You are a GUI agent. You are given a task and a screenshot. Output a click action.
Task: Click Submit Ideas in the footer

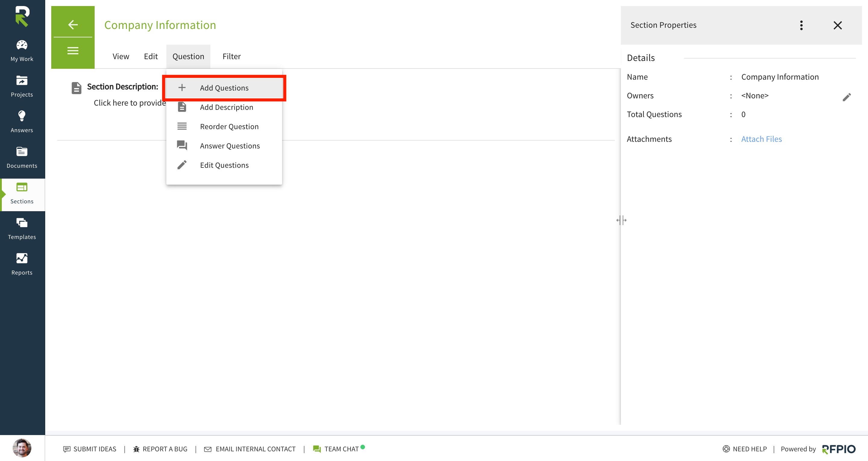90,449
